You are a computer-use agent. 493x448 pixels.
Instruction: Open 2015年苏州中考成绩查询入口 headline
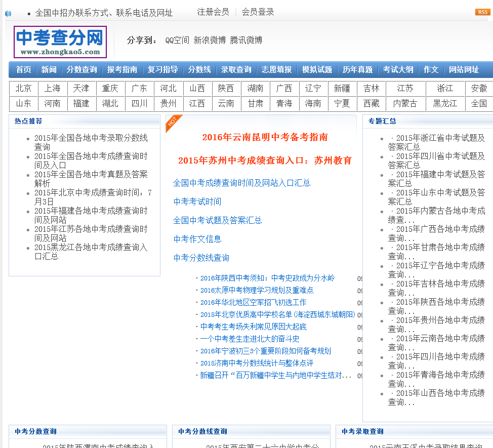click(265, 160)
